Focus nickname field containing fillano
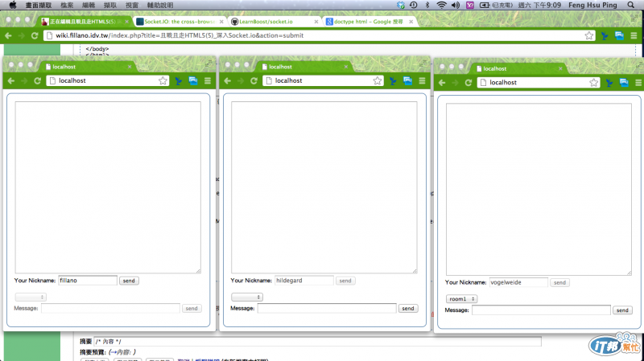 click(x=88, y=281)
